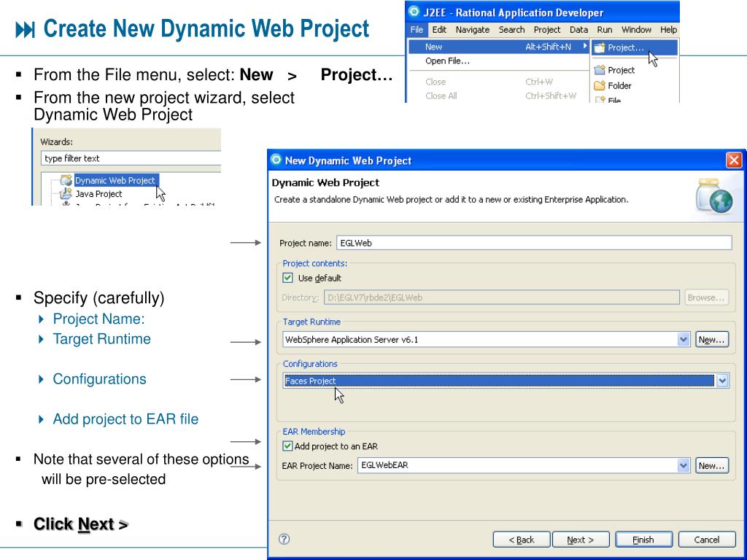
Task: Click the Project... icon in New submenu
Action: [600, 48]
